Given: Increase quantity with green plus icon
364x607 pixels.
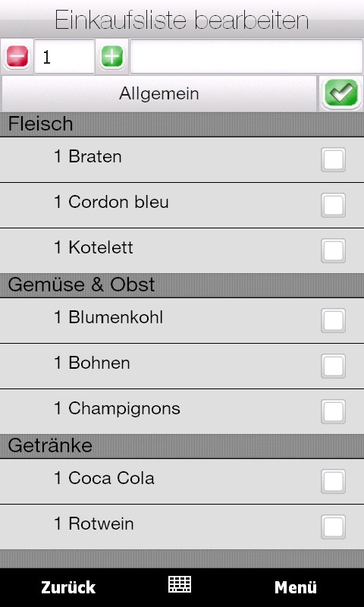Looking at the screenshot, I should [111, 56].
